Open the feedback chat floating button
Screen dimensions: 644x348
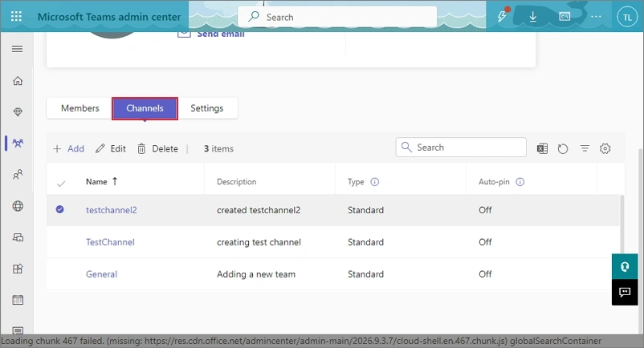pyautogui.click(x=625, y=292)
